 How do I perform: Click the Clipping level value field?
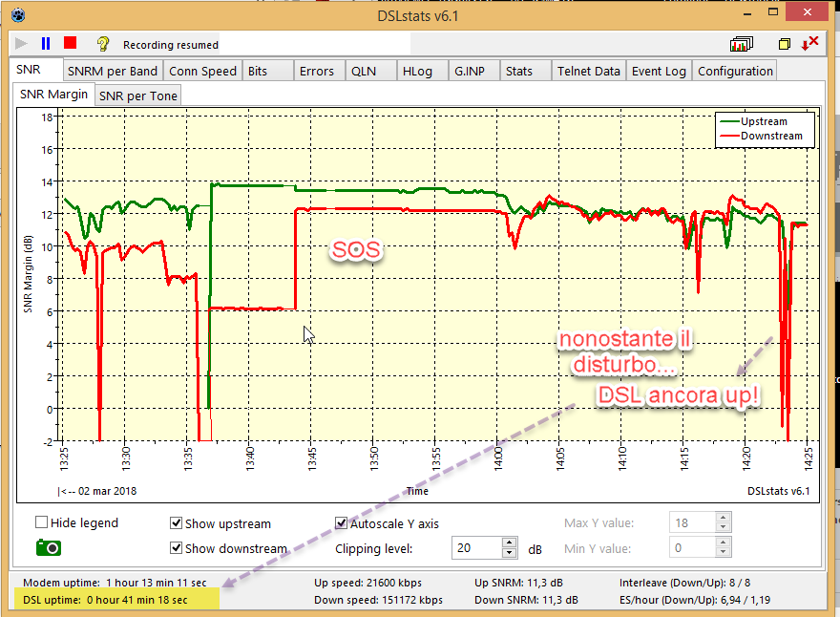[x=476, y=548]
